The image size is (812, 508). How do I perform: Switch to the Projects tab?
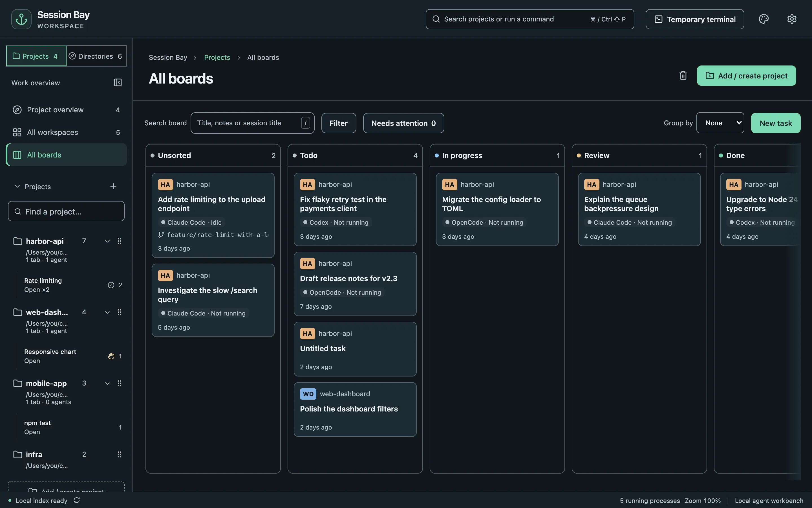click(x=36, y=56)
